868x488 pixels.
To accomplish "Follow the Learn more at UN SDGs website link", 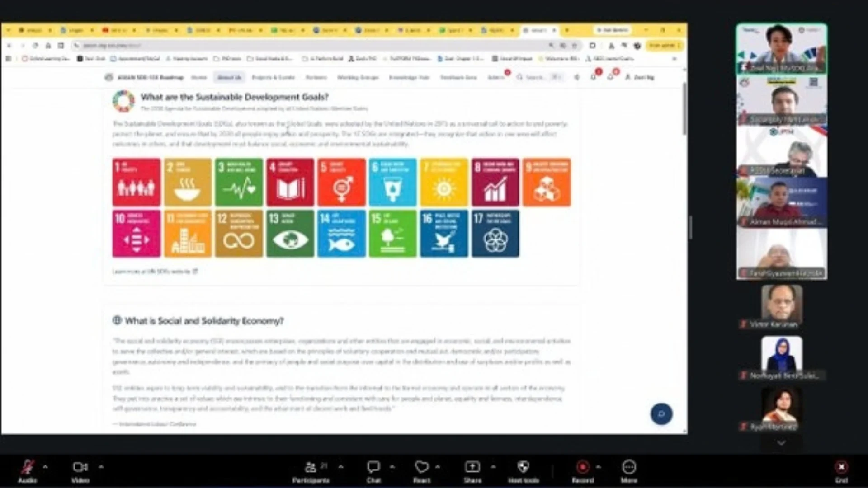I will 155,272.
